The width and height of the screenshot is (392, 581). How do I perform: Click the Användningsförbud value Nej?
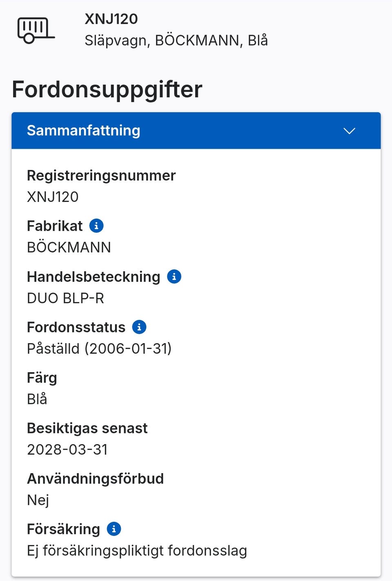(x=38, y=500)
